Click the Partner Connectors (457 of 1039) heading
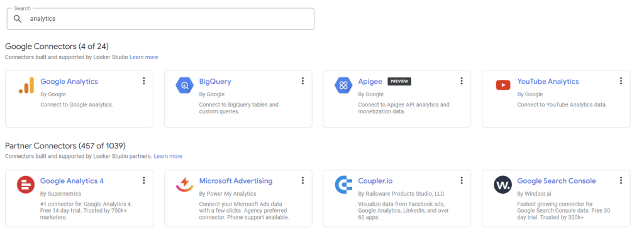The image size is (644, 234). click(x=65, y=146)
